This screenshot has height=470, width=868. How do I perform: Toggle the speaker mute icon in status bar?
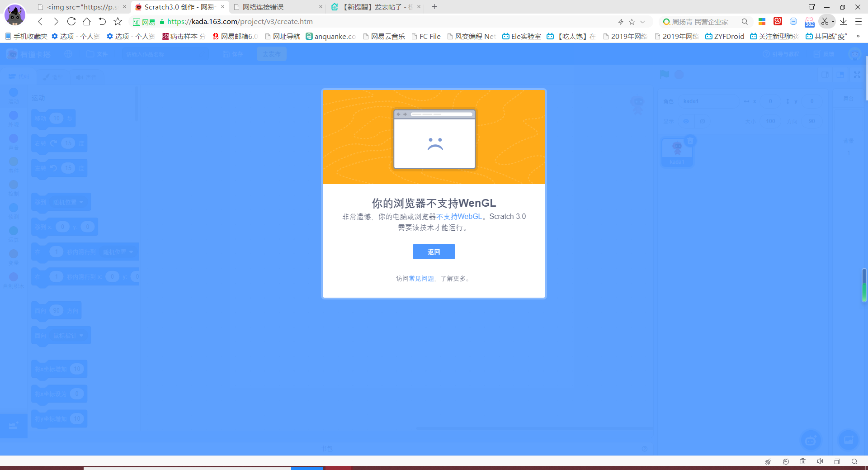tap(820, 461)
